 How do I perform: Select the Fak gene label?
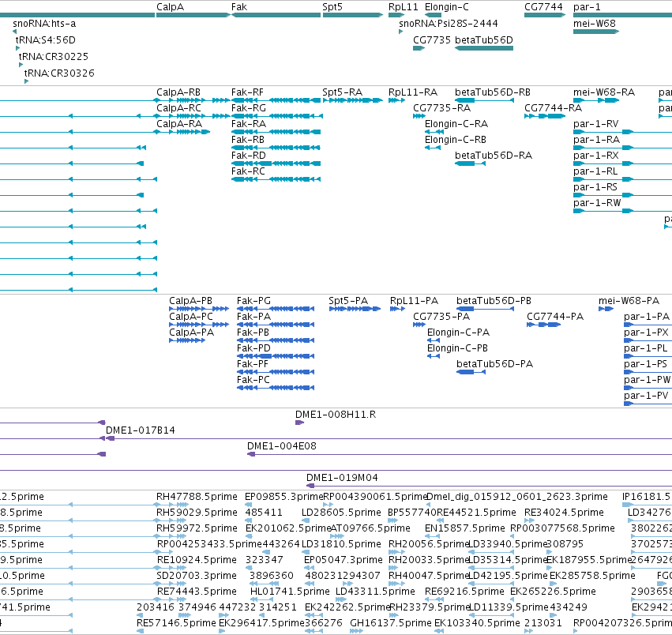click(239, 7)
